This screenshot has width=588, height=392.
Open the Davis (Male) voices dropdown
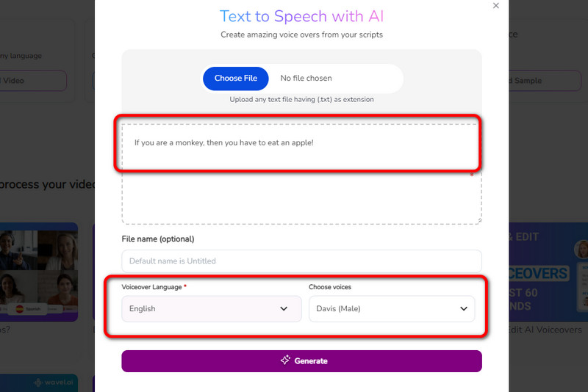[x=392, y=309]
